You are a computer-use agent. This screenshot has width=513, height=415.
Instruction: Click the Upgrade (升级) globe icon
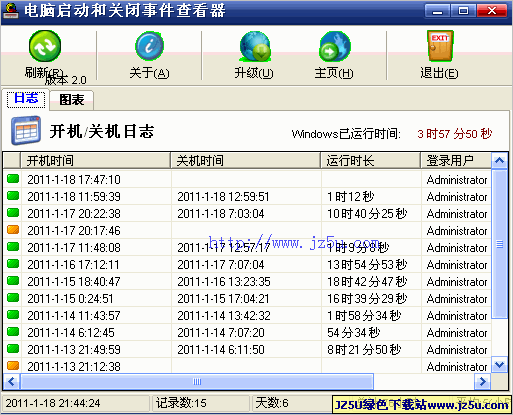255,46
